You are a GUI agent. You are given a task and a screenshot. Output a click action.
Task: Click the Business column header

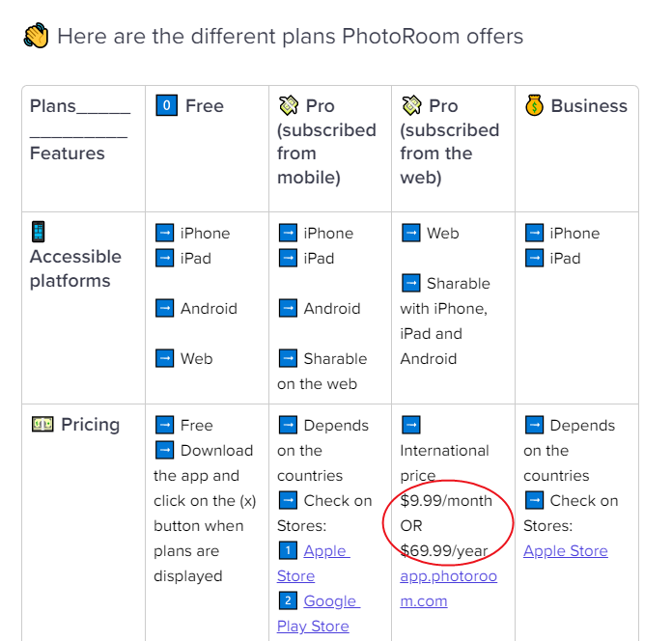tap(576, 106)
